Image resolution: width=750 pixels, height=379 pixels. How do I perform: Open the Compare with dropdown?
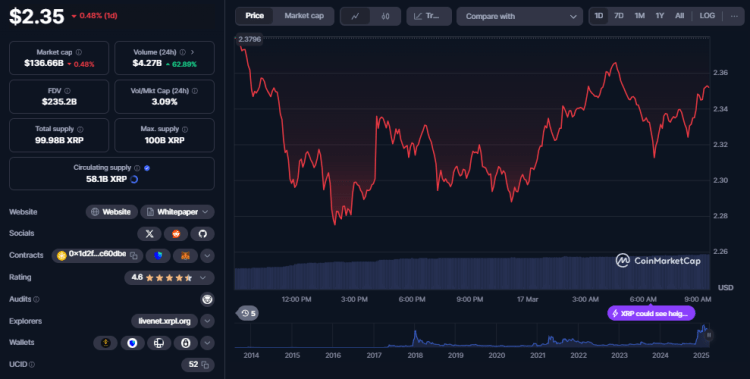(519, 16)
